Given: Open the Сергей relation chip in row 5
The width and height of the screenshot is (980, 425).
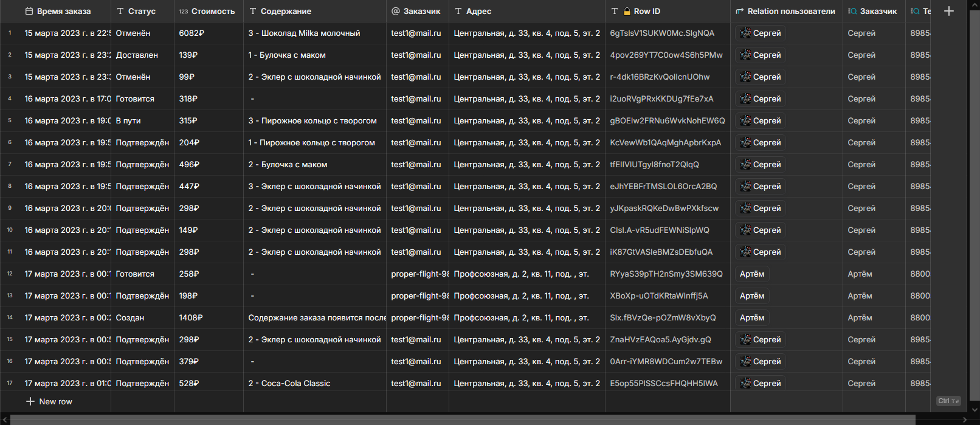Looking at the screenshot, I should coord(761,121).
